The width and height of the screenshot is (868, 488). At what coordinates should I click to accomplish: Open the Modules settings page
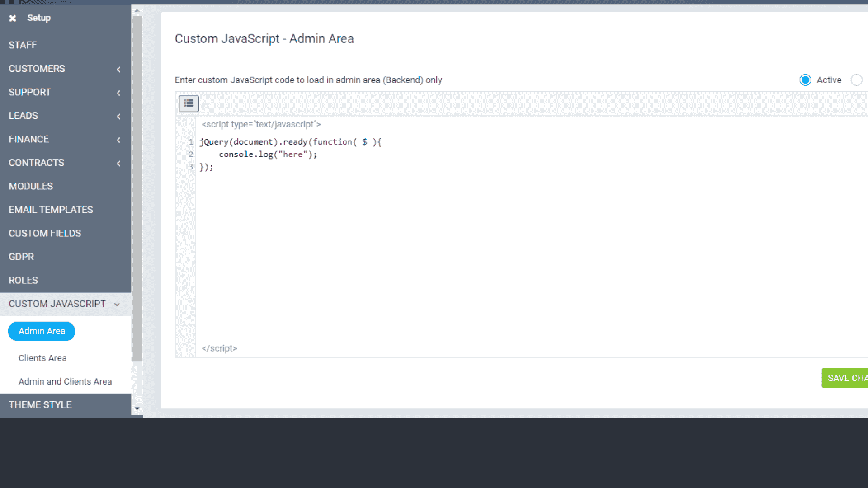(31, 186)
